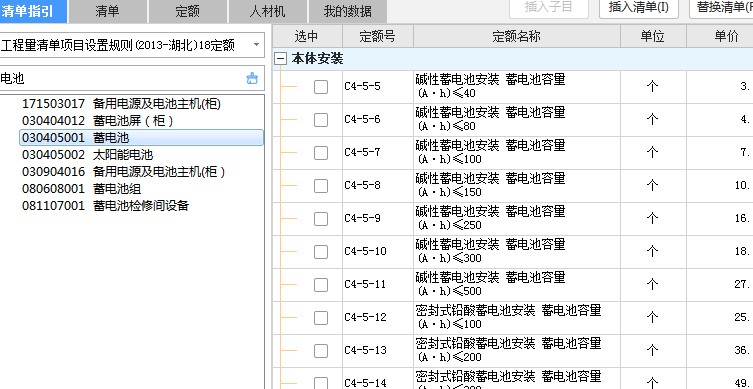Check the box for C4-5-10
This screenshot has height=389, width=753.
pos(321,252)
